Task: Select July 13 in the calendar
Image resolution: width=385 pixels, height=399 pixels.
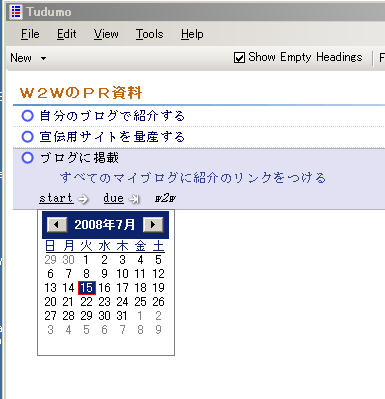Action: pyautogui.click(x=50, y=288)
